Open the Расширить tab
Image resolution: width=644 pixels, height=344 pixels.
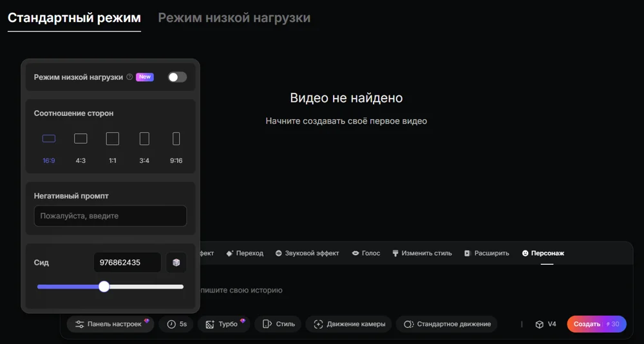(x=487, y=253)
